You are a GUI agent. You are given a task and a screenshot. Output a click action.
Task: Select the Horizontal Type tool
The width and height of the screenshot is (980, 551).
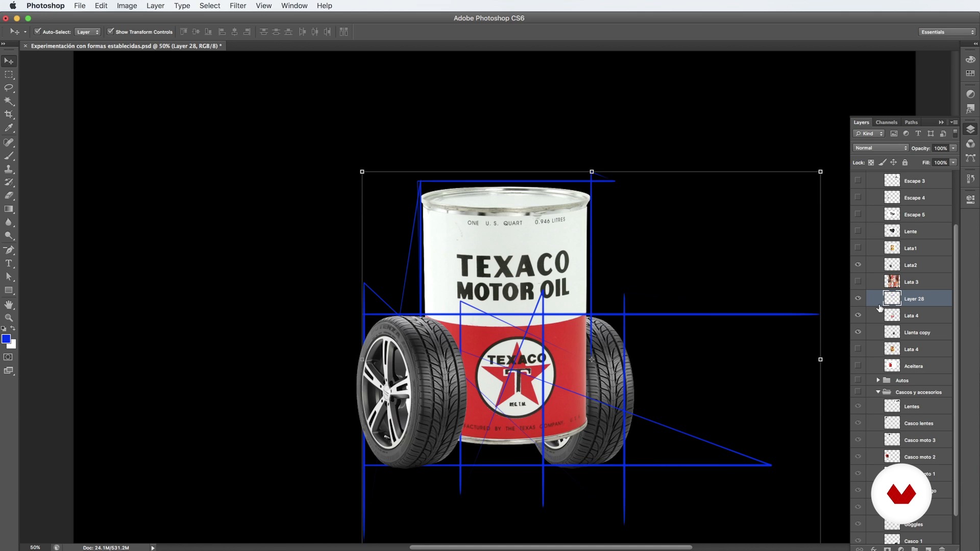[x=9, y=263]
